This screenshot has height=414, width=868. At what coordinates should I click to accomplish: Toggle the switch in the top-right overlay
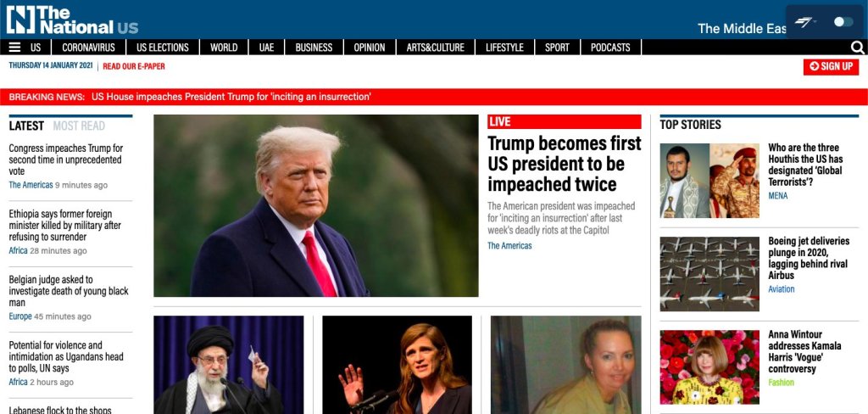[843, 21]
